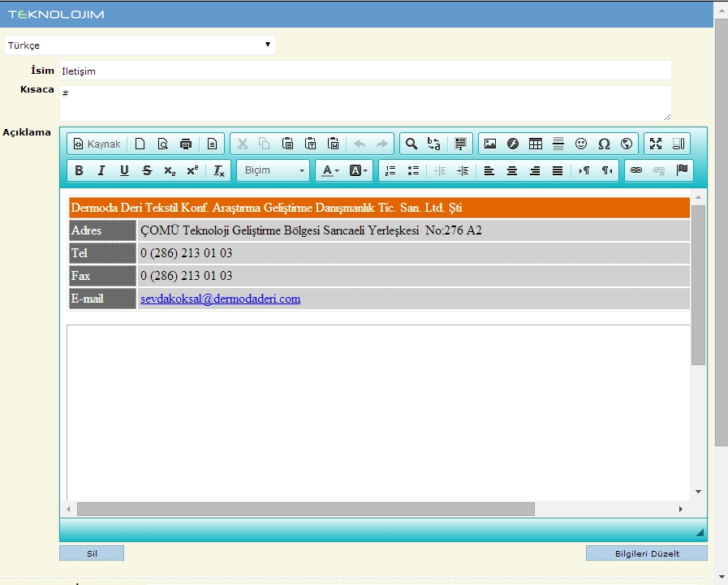Image resolution: width=728 pixels, height=585 pixels.
Task: Click the Sil button
Action: tap(92, 553)
